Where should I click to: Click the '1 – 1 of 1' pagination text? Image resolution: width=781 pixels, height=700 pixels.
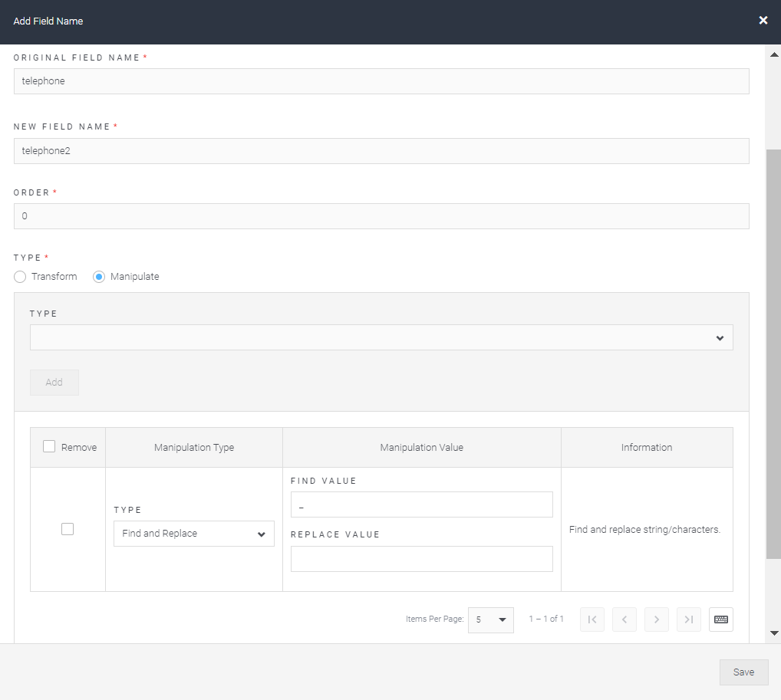point(546,619)
